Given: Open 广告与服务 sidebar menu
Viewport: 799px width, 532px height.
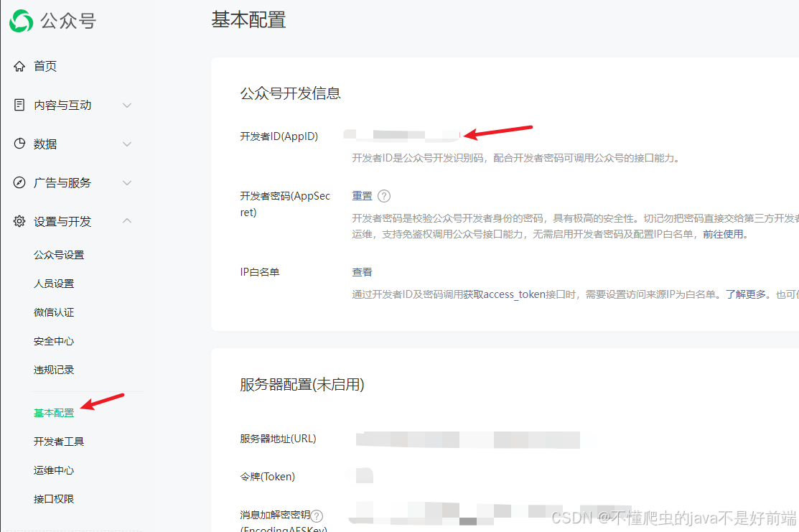Looking at the screenshot, I should 62,182.
